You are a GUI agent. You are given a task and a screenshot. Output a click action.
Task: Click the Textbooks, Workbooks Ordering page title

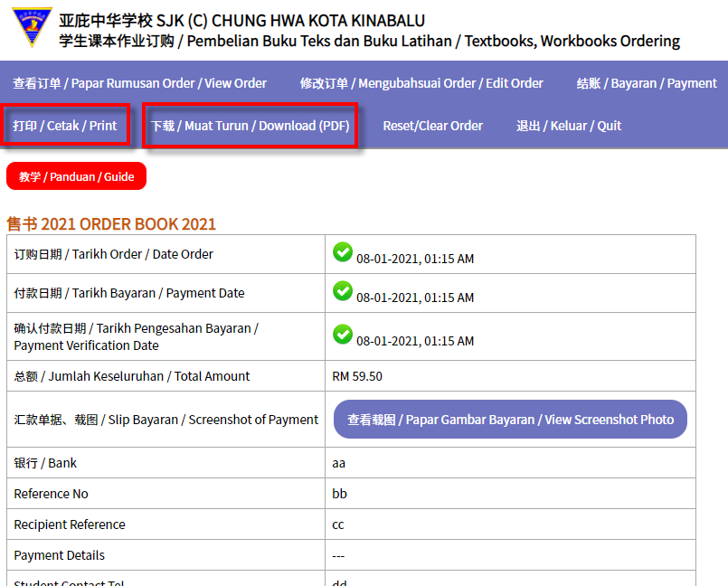click(369, 42)
